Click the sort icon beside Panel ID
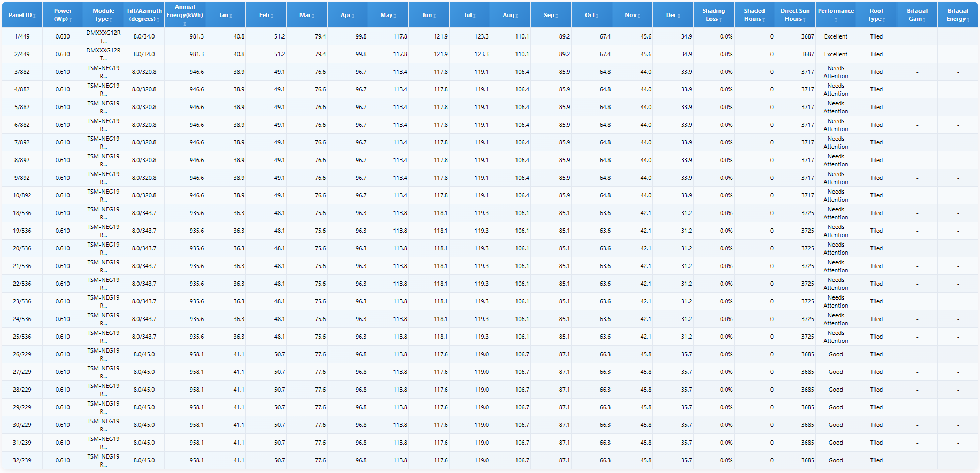980x473 pixels. pyautogui.click(x=34, y=16)
